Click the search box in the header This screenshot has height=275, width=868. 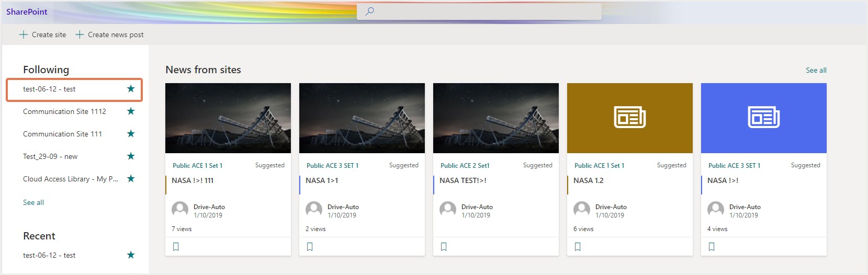479,11
